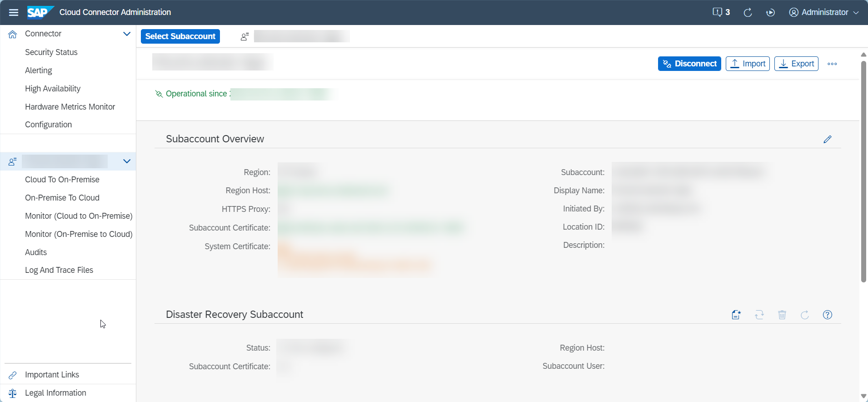Screen dimensions: 868x402
Task: Click the Important Links chain icon
Action: point(13,375)
